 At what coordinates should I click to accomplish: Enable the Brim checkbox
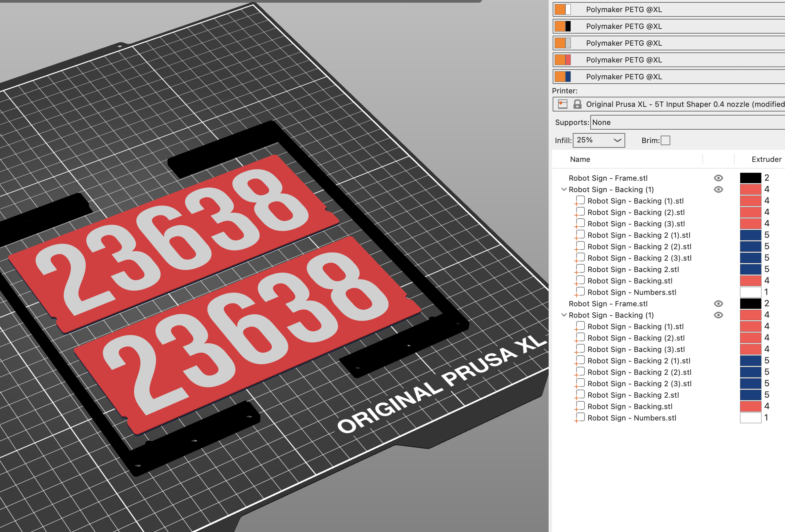point(665,140)
